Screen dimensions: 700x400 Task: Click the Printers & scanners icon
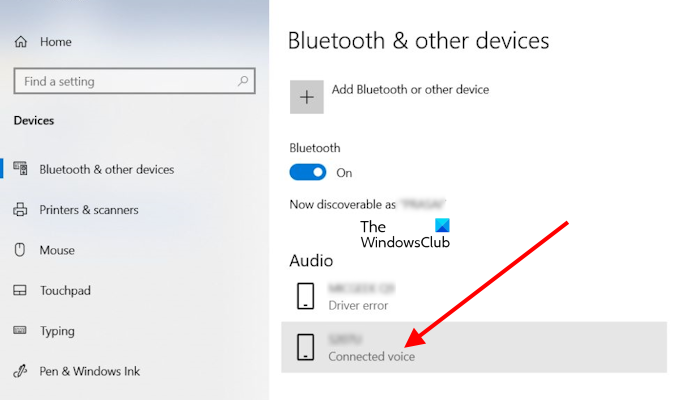[20, 210]
